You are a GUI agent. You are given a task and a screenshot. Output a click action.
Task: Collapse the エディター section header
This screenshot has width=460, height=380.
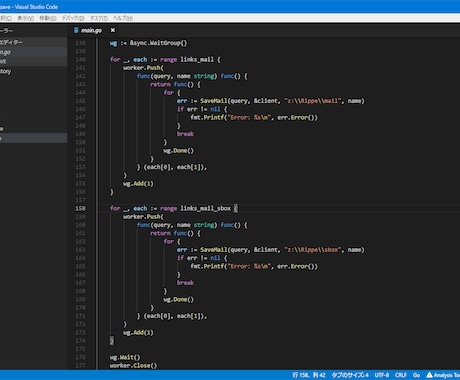coord(33,42)
